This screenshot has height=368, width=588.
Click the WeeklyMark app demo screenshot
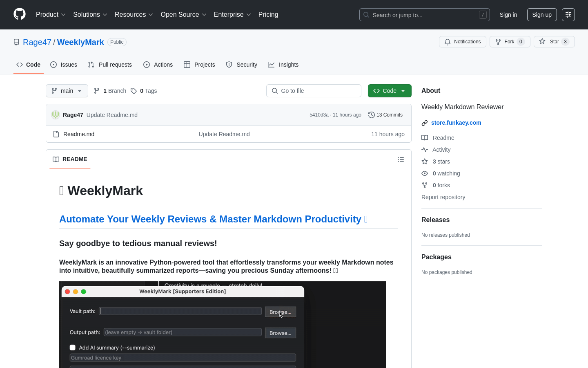click(223, 325)
